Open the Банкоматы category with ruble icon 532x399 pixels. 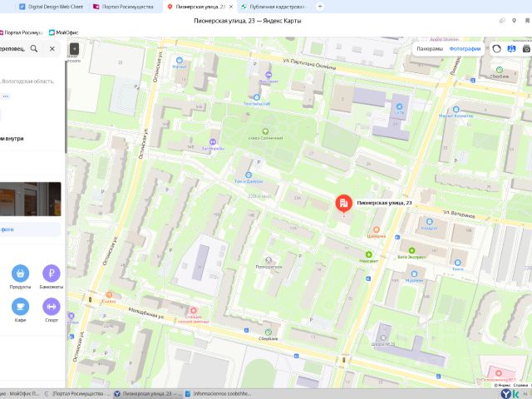click(x=52, y=273)
